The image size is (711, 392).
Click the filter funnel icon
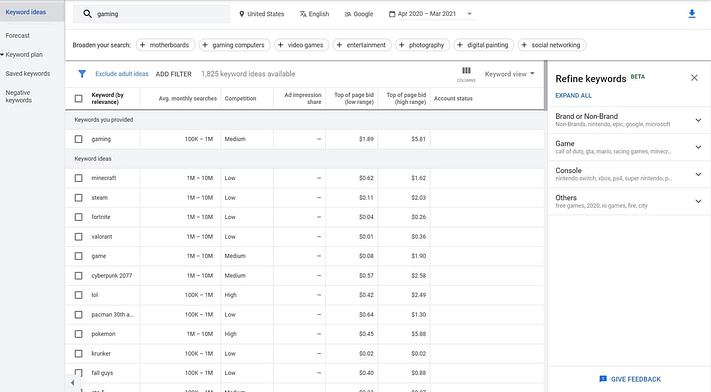click(82, 74)
